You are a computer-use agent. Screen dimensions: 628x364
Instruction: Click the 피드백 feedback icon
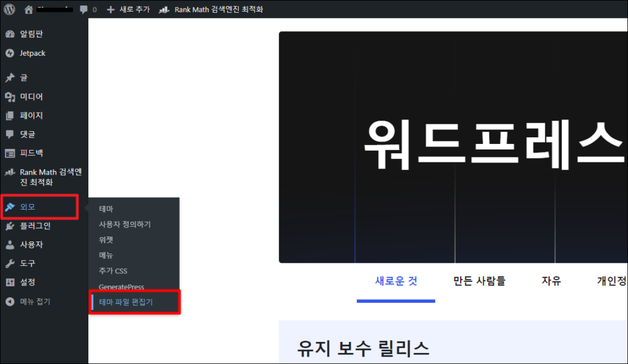click(x=10, y=153)
